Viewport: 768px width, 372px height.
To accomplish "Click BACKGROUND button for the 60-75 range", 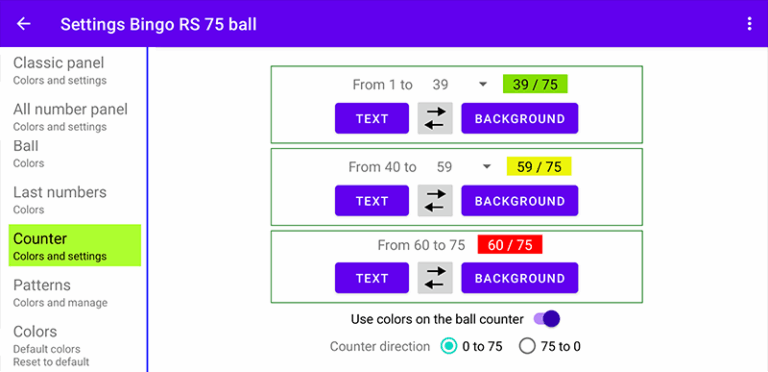I will pyautogui.click(x=520, y=278).
